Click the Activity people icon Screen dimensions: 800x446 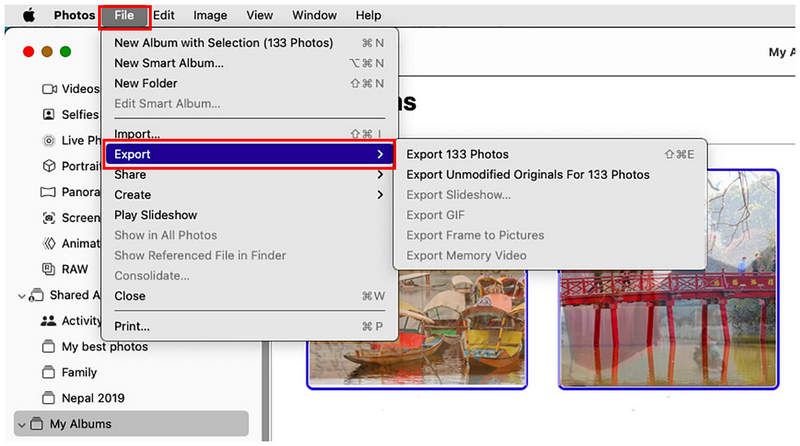(x=48, y=321)
